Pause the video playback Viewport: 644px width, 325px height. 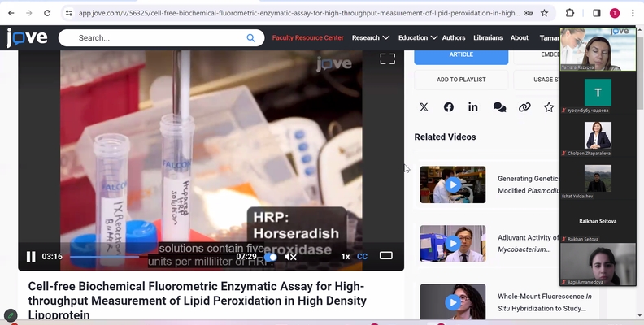(x=31, y=257)
